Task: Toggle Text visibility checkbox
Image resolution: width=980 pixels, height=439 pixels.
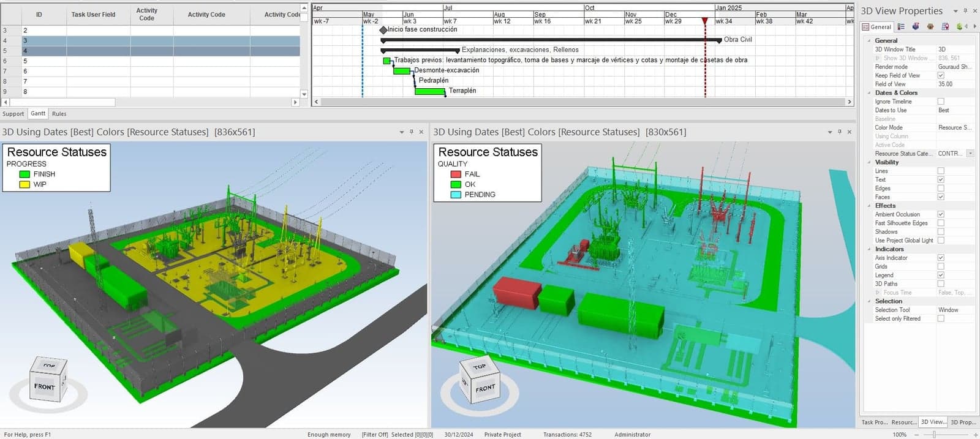Action: click(941, 179)
